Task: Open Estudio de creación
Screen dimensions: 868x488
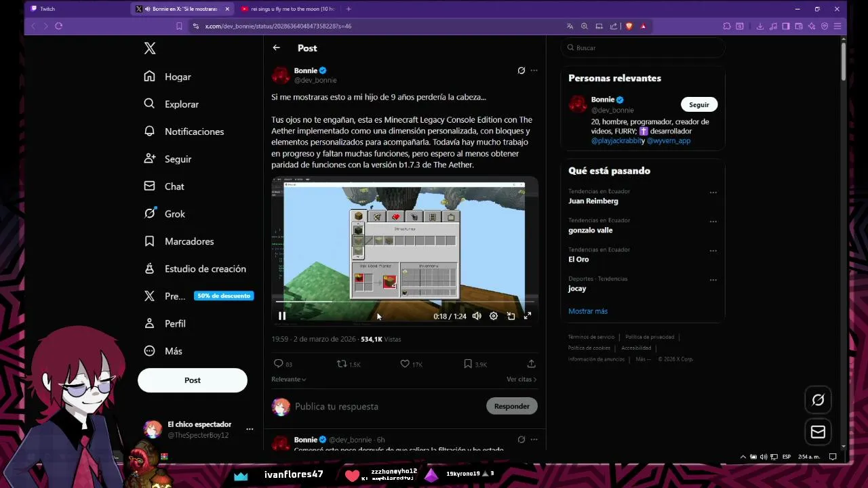Action: [x=195, y=269]
